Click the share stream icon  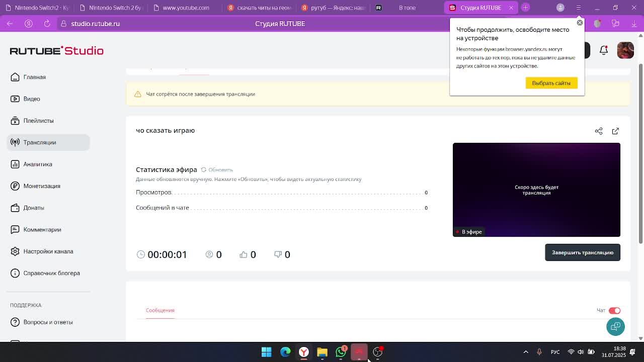pos(599,131)
